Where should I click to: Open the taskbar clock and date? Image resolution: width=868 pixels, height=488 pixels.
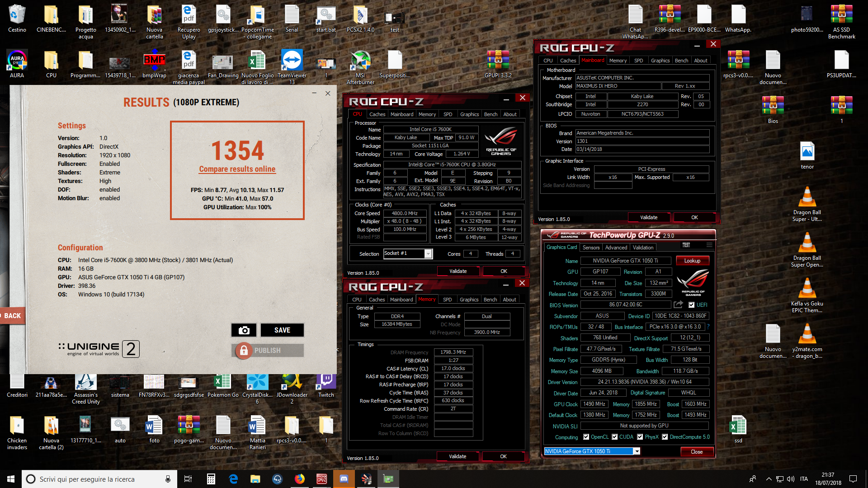tap(828, 479)
